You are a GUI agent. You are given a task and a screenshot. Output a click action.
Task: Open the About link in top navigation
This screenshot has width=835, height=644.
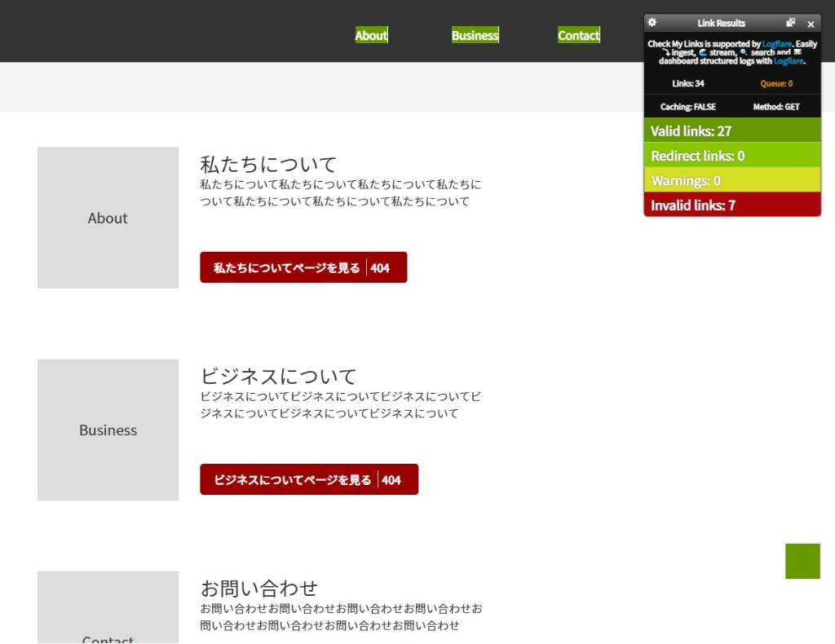371,35
